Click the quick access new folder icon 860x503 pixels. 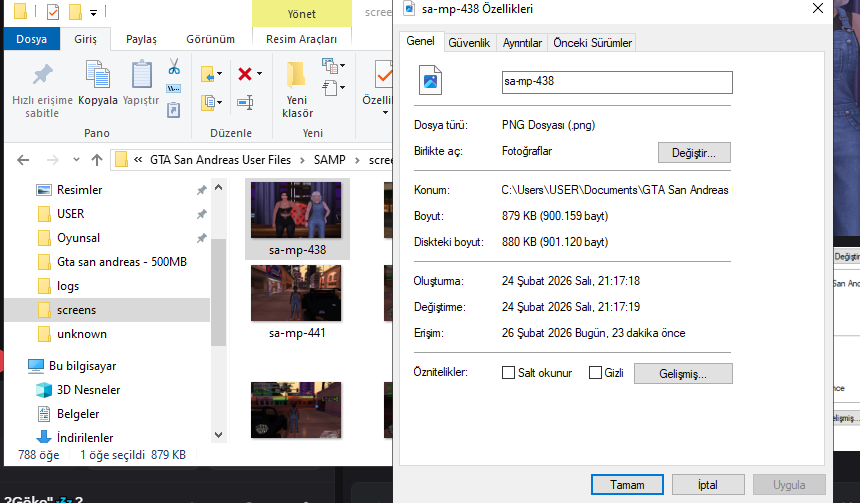pos(75,12)
